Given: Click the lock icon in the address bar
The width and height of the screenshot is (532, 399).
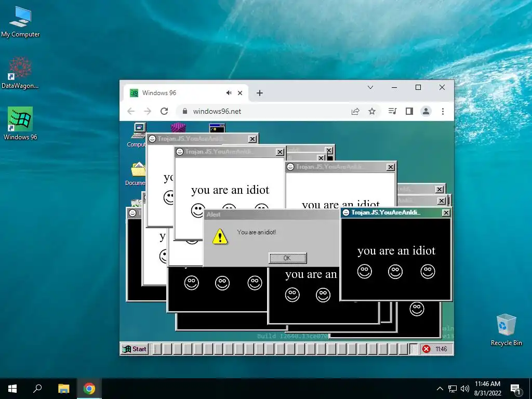Looking at the screenshot, I should [x=185, y=111].
